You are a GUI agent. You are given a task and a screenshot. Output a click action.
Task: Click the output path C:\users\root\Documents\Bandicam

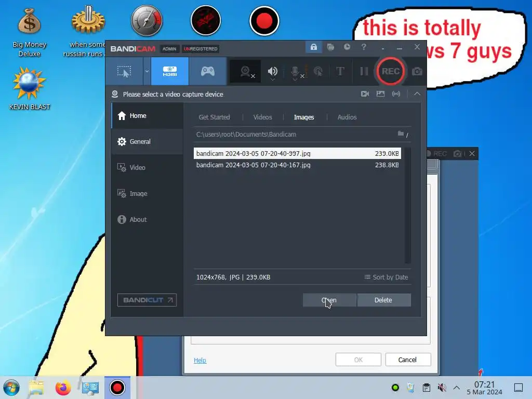(x=246, y=135)
